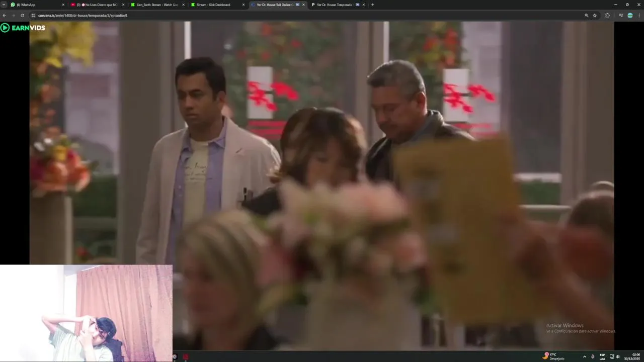Expand the tab search dropdown arrow
Screen dimensions: 644x362
[4, 5]
